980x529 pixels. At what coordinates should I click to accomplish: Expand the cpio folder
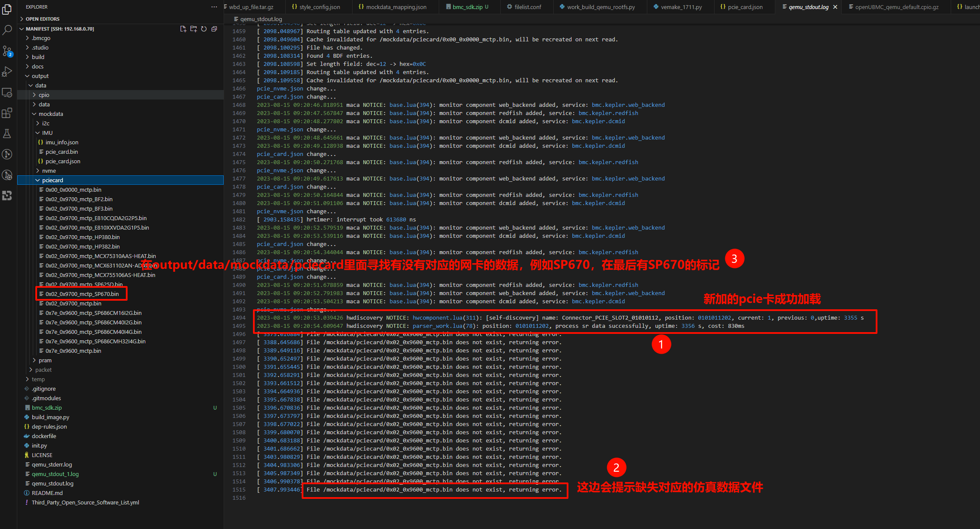click(x=44, y=95)
